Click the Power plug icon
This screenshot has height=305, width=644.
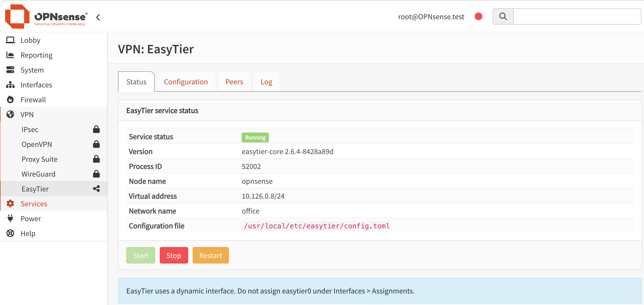(x=10, y=218)
